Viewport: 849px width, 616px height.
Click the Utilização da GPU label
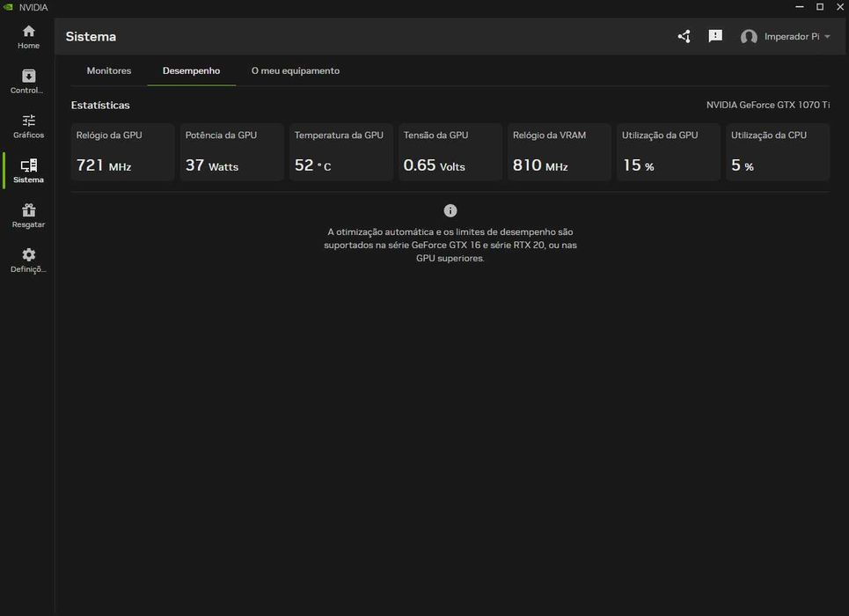(x=660, y=135)
